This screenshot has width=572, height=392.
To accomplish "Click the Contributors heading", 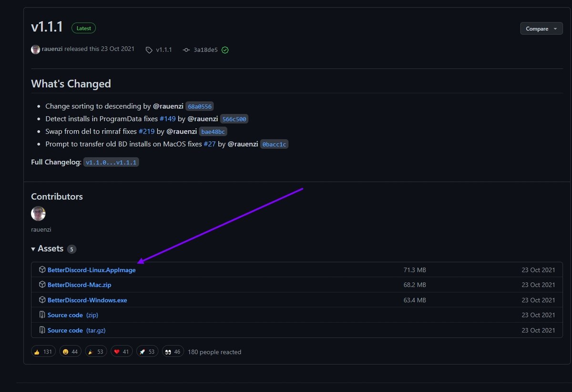I will point(57,196).
